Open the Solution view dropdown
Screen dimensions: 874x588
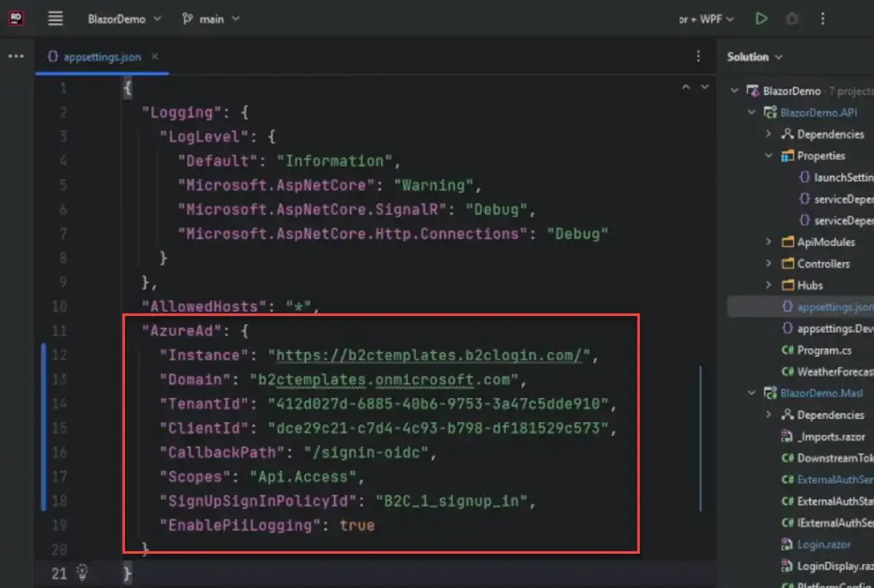pyautogui.click(x=755, y=57)
